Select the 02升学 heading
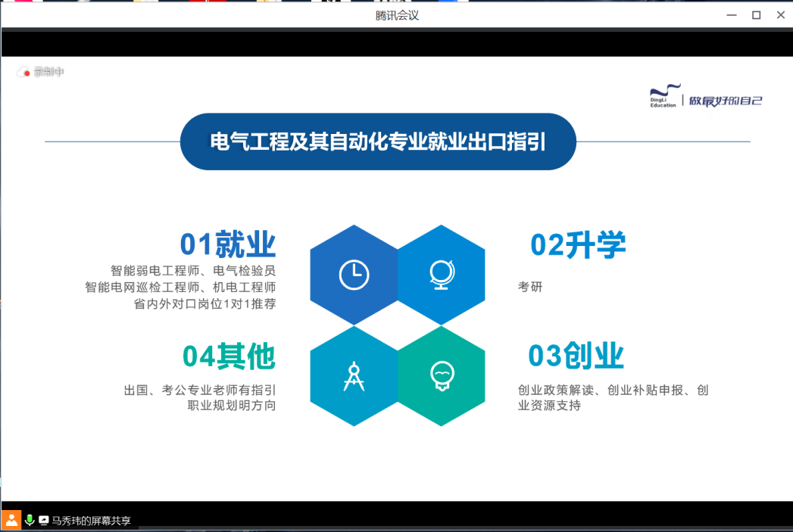 tap(578, 244)
